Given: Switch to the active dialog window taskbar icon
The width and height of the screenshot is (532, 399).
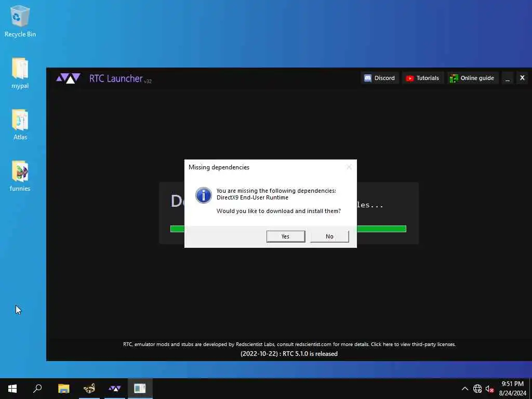Looking at the screenshot, I should pos(140,389).
